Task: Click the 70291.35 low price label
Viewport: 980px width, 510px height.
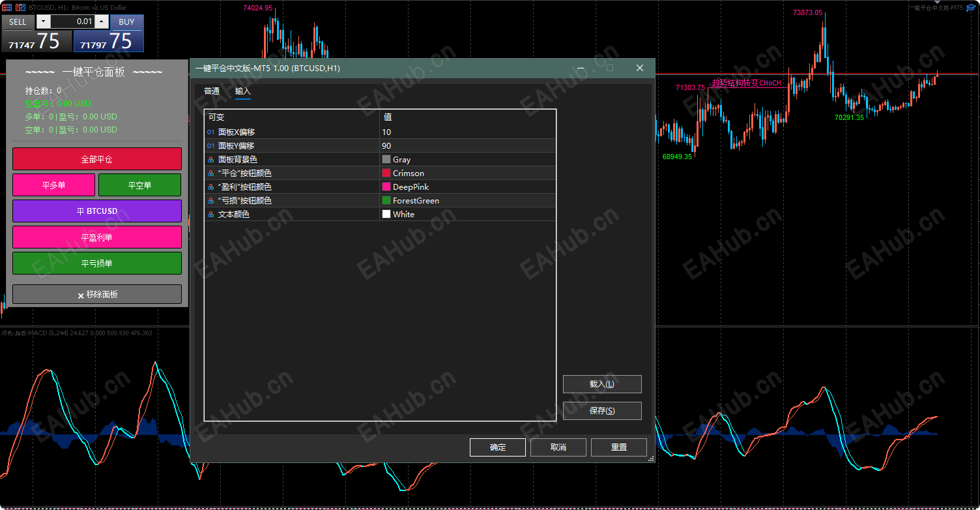Action: (x=849, y=117)
